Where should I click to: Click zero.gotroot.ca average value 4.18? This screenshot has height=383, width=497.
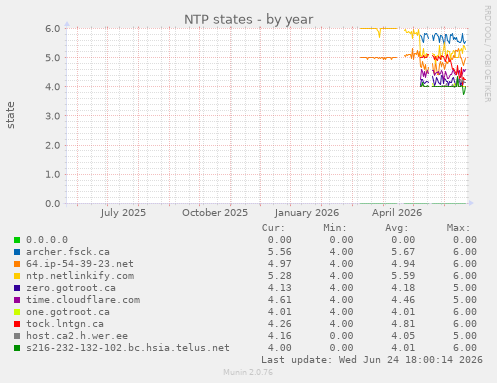pyautogui.click(x=403, y=288)
